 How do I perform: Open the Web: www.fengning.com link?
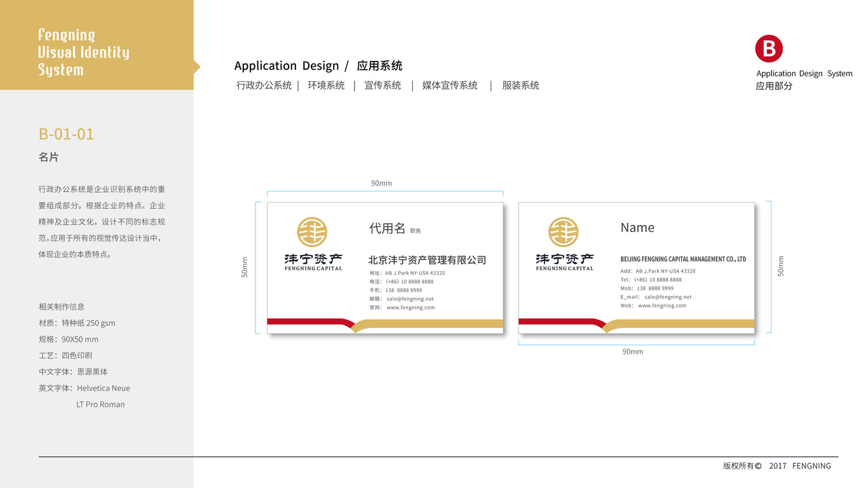(x=653, y=306)
